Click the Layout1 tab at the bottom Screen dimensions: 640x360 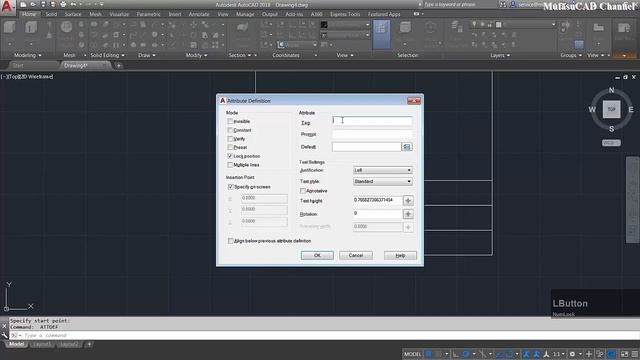[42, 344]
